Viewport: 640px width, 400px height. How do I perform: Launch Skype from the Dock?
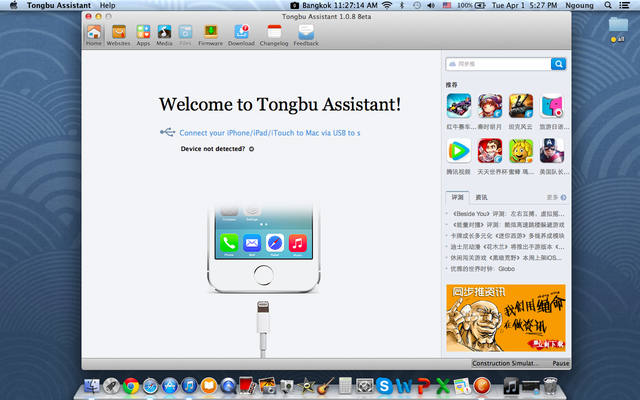pos(384,386)
